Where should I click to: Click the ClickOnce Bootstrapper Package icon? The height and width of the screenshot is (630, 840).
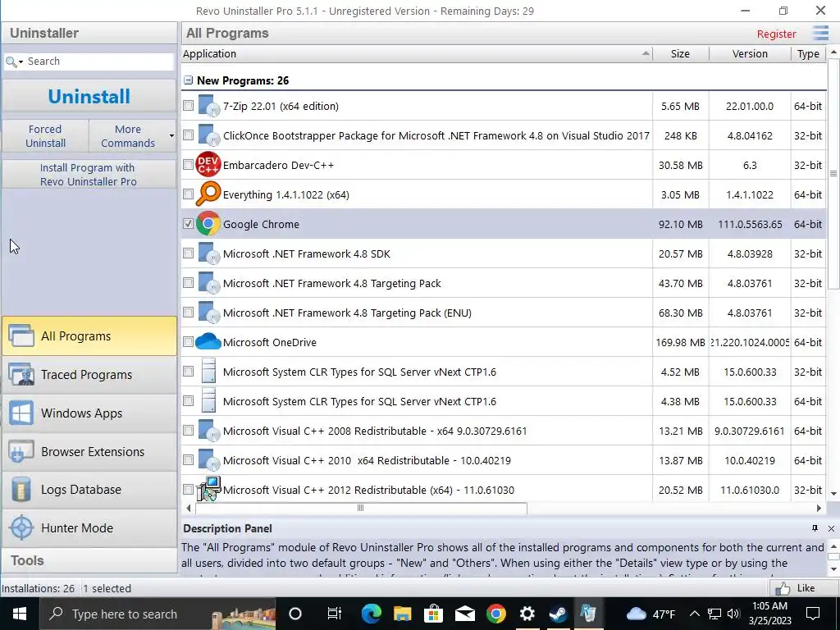(x=209, y=135)
